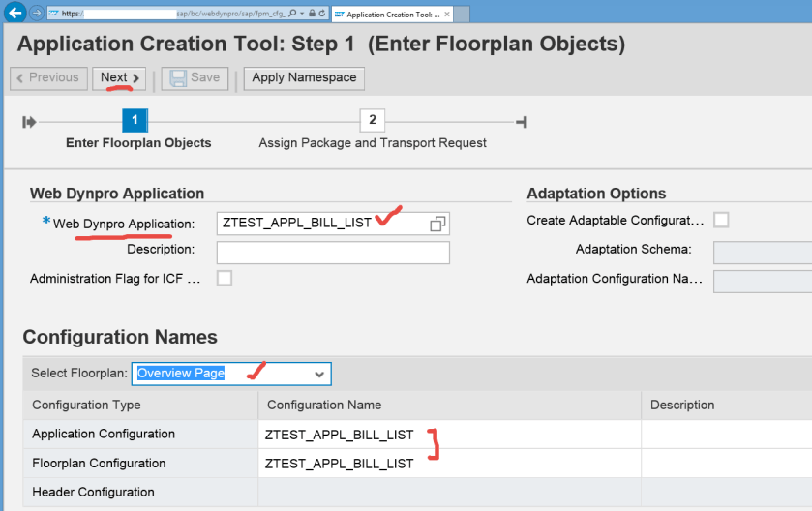Screen dimensions: 812x511
Task: Click Floorplan Configuration name cell
Action: pos(449,464)
